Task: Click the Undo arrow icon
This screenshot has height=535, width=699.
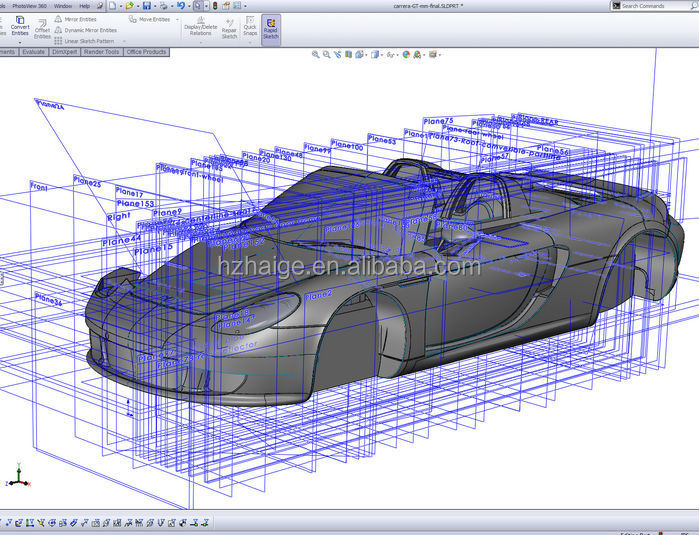Action: click(180, 6)
